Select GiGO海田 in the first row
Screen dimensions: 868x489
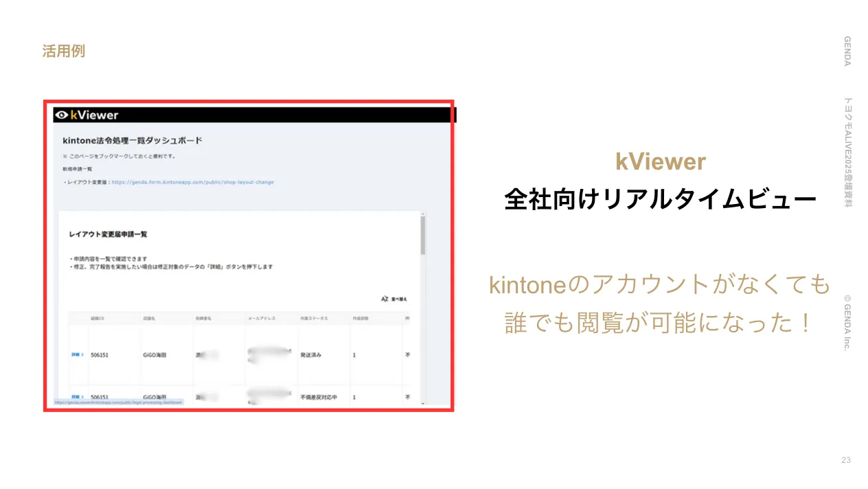tap(155, 355)
